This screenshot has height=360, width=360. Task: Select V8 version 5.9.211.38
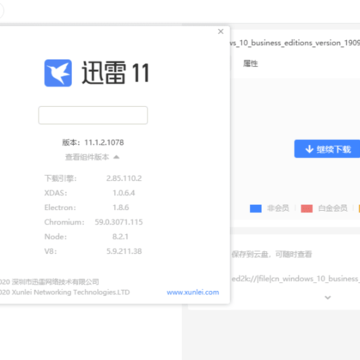tap(124, 251)
